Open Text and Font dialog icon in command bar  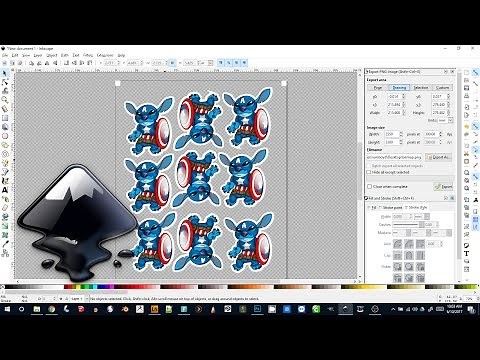tap(467, 253)
